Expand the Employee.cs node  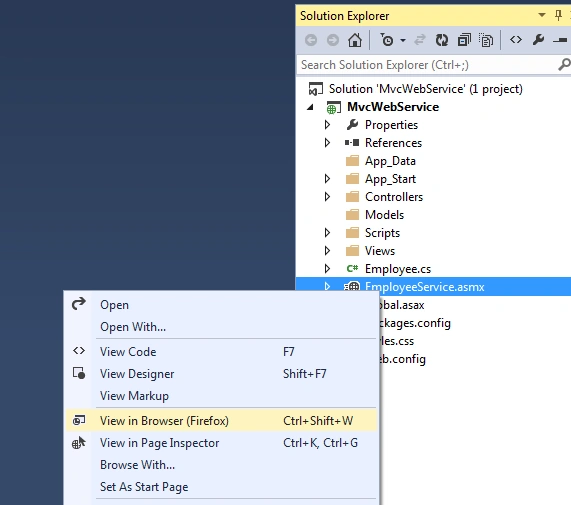click(x=327, y=269)
